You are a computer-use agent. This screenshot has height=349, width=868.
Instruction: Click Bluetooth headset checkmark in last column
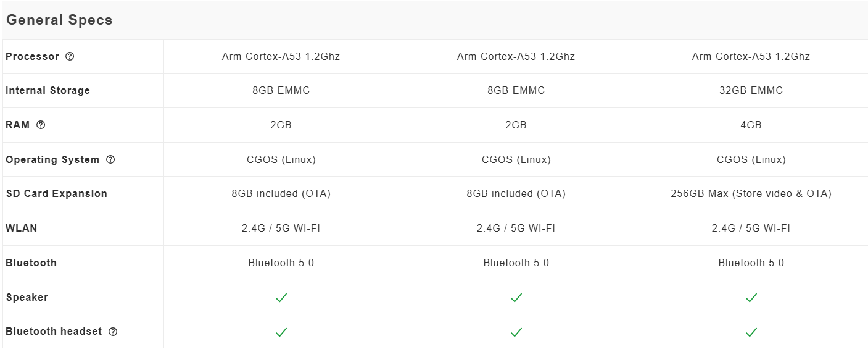[751, 332]
